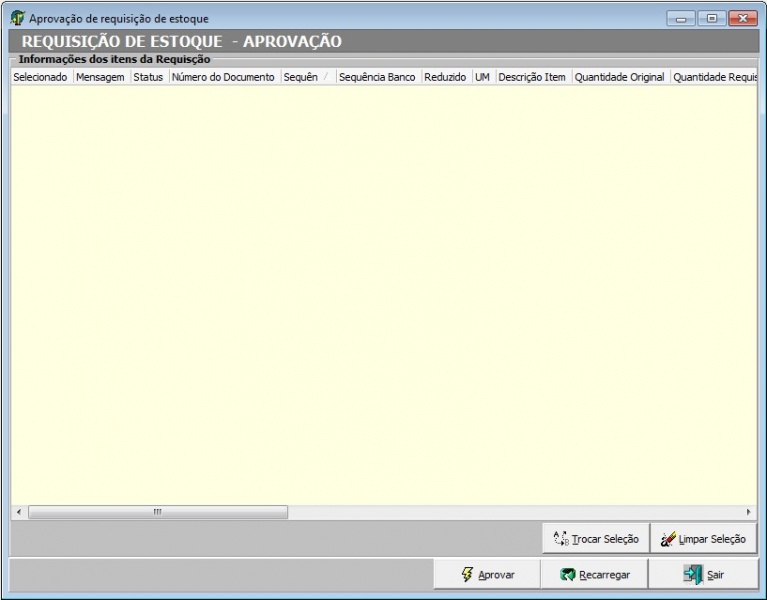The height and width of the screenshot is (600, 767).
Task: Click the Status column header
Action: 148,77
